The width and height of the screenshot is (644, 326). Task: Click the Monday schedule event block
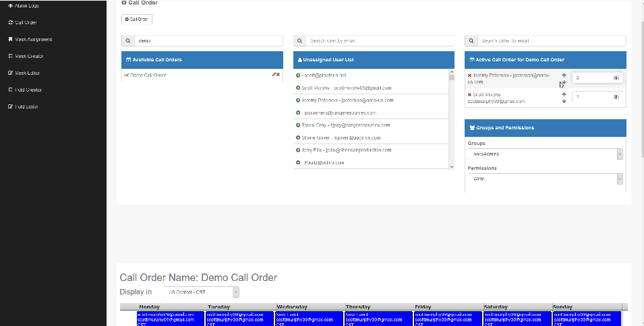[x=171, y=319]
